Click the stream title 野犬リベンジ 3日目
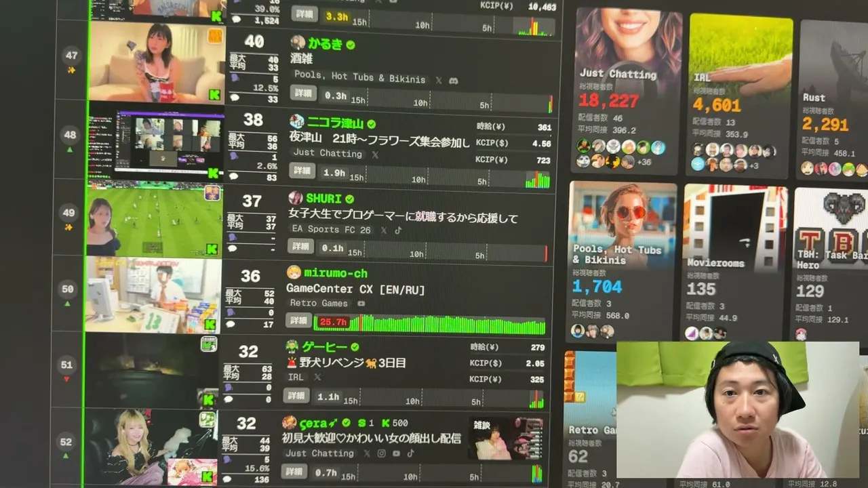This screenshot has height=488, width=868. (346, 363)
